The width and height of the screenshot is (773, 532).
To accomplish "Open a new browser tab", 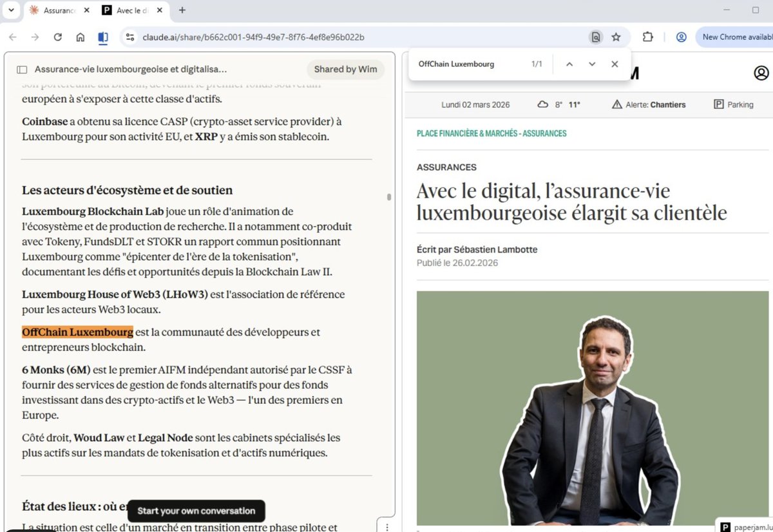I will pyautogui.click(x=182, y=10).
